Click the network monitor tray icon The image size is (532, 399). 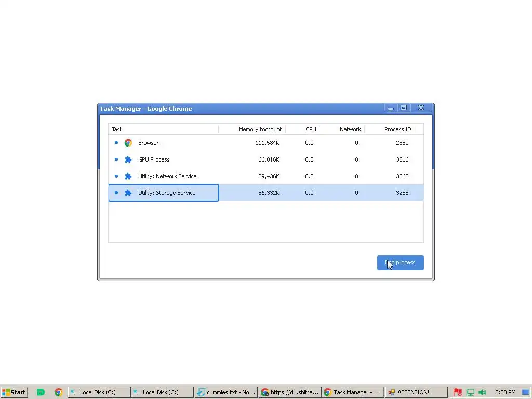point(470,392)
